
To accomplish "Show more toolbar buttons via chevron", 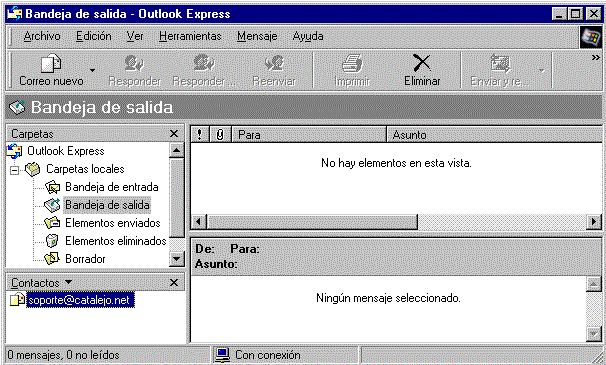I will tap(596, 58).
